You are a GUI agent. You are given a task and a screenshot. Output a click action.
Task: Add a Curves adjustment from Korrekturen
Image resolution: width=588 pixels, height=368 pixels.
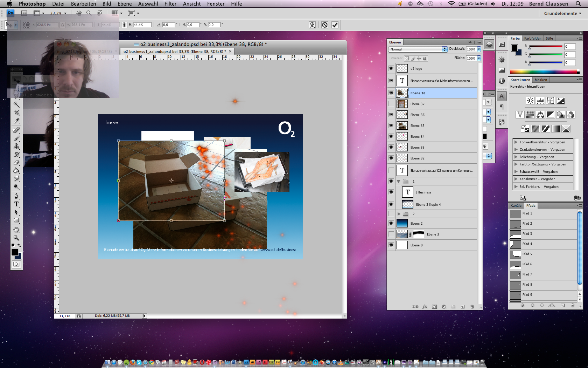click(x=551, y=101)
